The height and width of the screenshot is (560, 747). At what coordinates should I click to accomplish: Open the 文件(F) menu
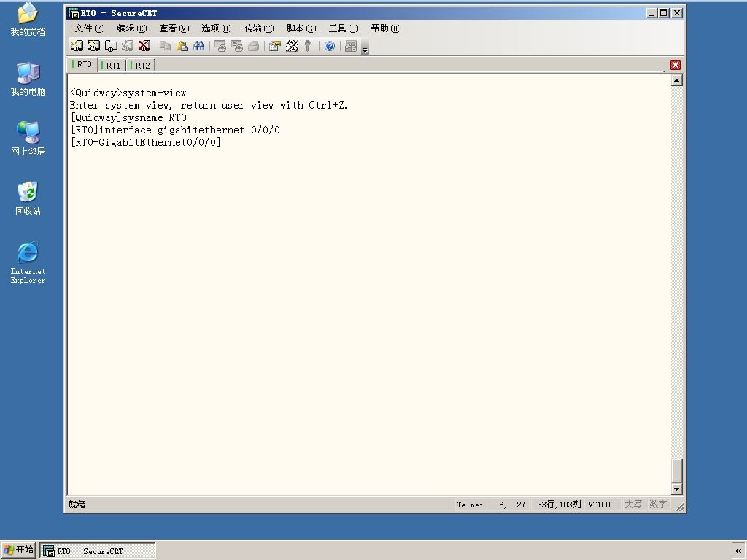[x=89, y=28]
